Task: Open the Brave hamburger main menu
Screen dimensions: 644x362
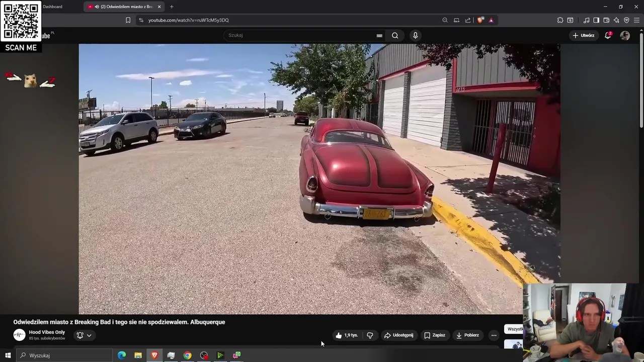Action: (x=636, y=20)
